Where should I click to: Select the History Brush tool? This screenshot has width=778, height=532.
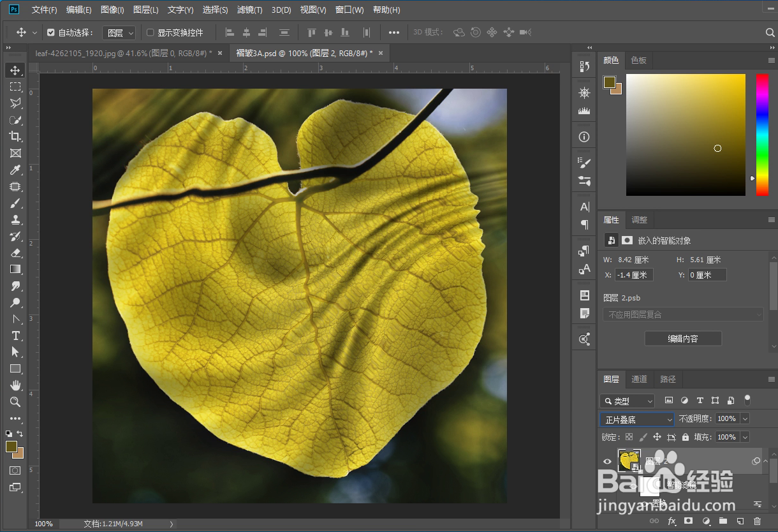(15, 236)
